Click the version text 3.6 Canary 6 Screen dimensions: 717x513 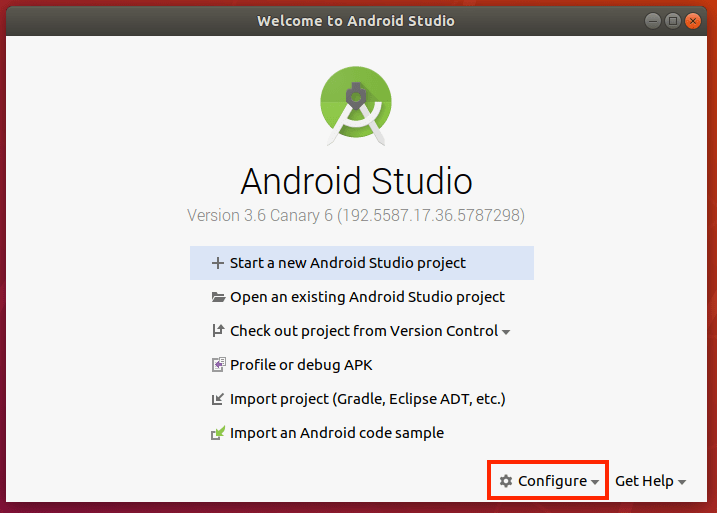pos(356,215)
